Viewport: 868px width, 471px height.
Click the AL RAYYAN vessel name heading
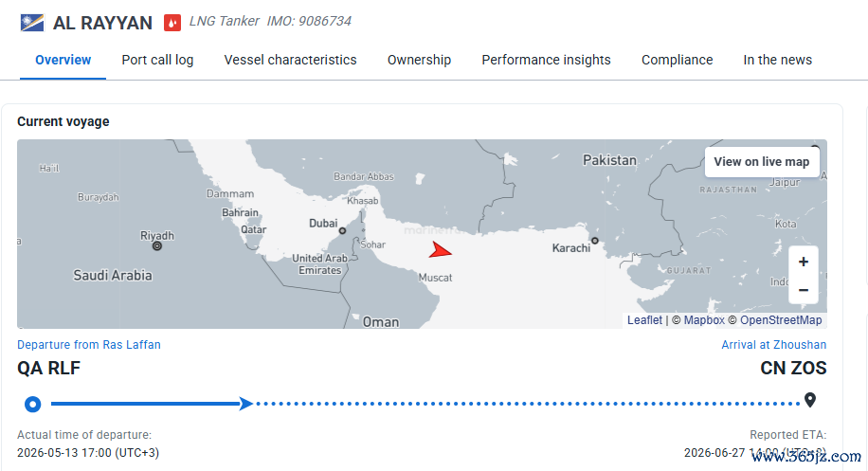102,23
